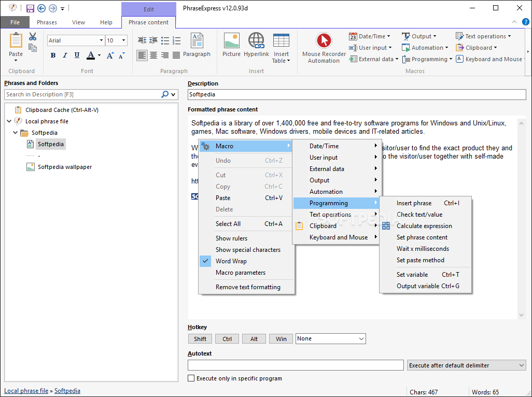The image size is (532, 397).
Task: Switch to the View tab
Action: point(78,22)
